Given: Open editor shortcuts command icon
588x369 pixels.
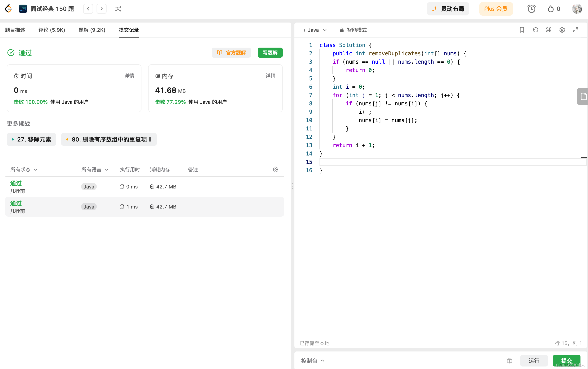Looking at the screenshot, I should pyautogui.click(x=549, y=30).
